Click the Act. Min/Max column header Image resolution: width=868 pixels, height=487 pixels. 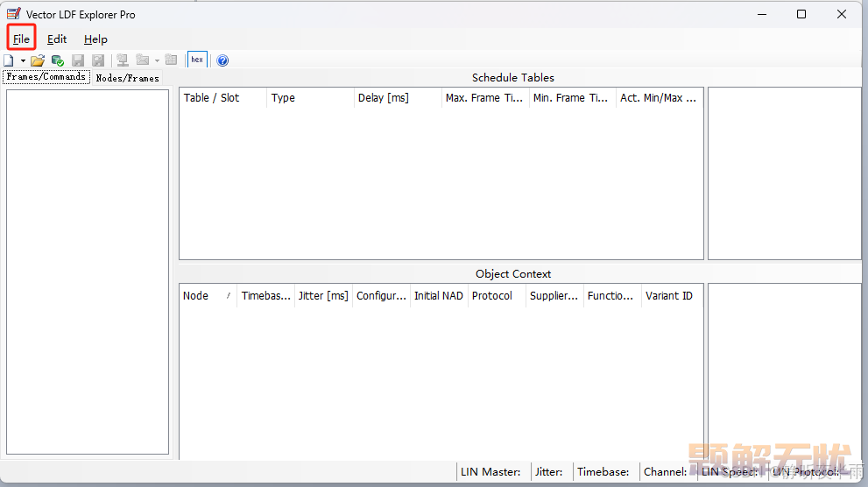tap(659, 98)
